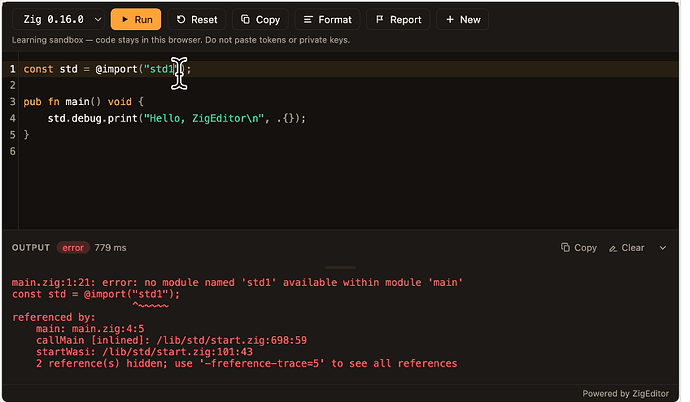Click line number 4 in gutter

(12, 118)
